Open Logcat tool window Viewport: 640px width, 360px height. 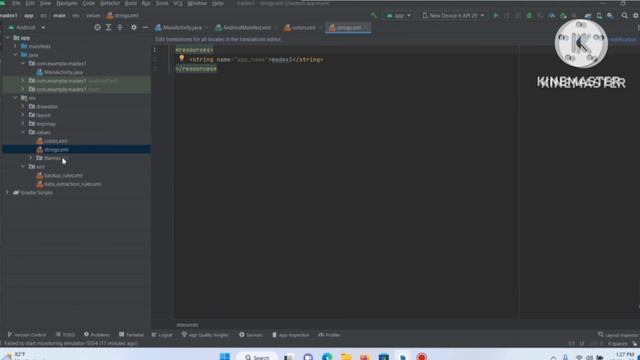[x=162, y=335]
